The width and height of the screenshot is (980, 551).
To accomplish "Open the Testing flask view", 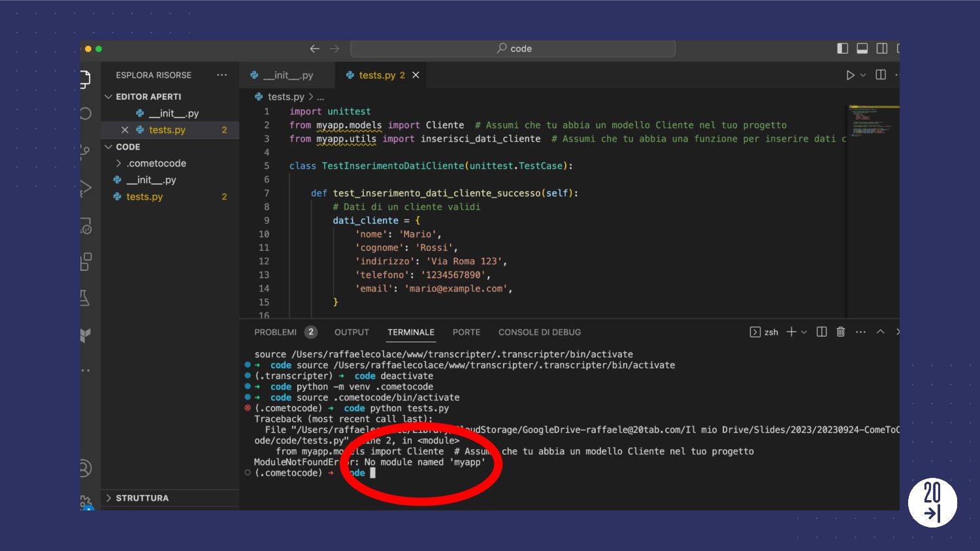I will [85, 298].
